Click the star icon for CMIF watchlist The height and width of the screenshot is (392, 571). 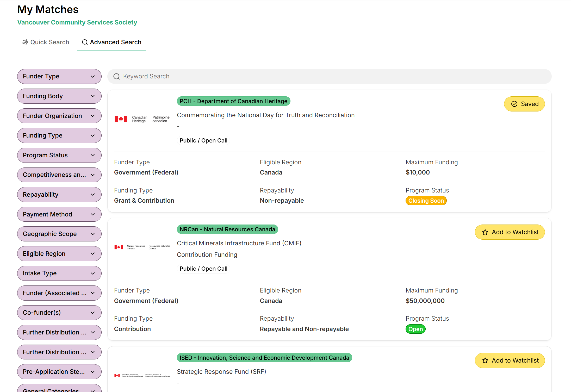[x=485, y=232]
